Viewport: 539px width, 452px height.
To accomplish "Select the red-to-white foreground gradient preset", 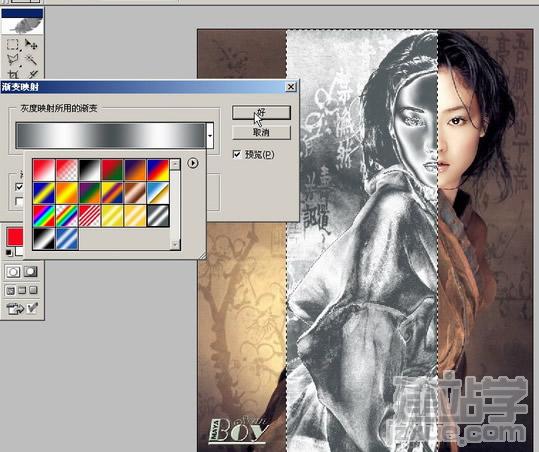I will click(44, 170).
